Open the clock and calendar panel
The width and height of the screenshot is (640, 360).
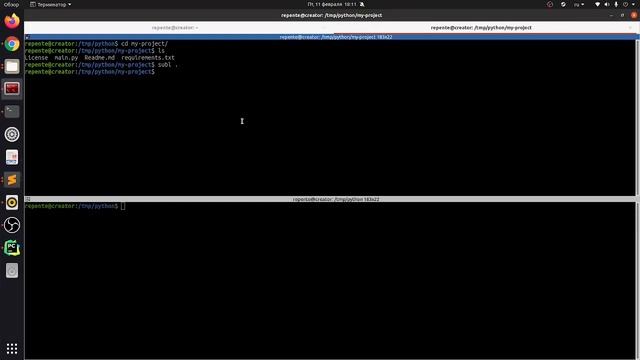tap(332, 4)
